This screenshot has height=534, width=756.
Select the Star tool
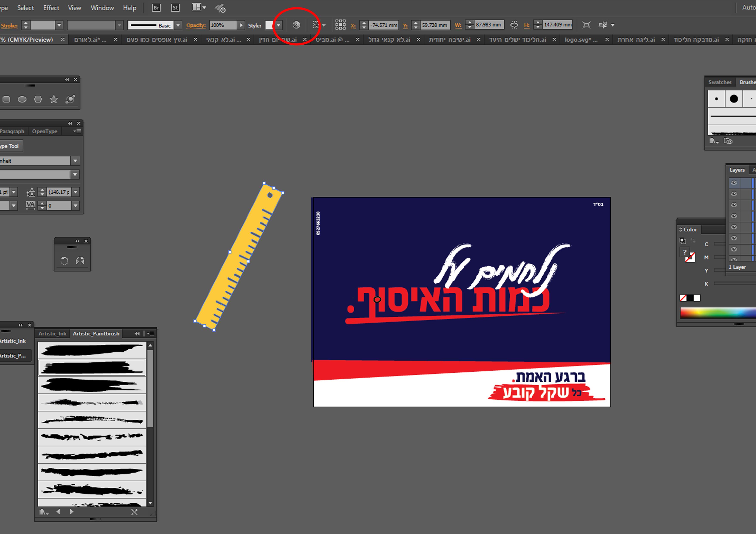pyautogui.click(x=54, y=99)
